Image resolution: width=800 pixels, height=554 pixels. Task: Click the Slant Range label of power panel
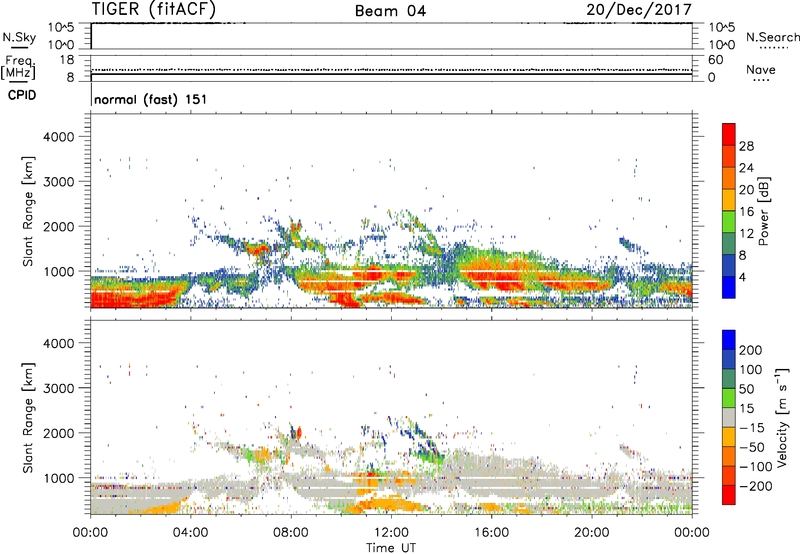click(28, 211)
